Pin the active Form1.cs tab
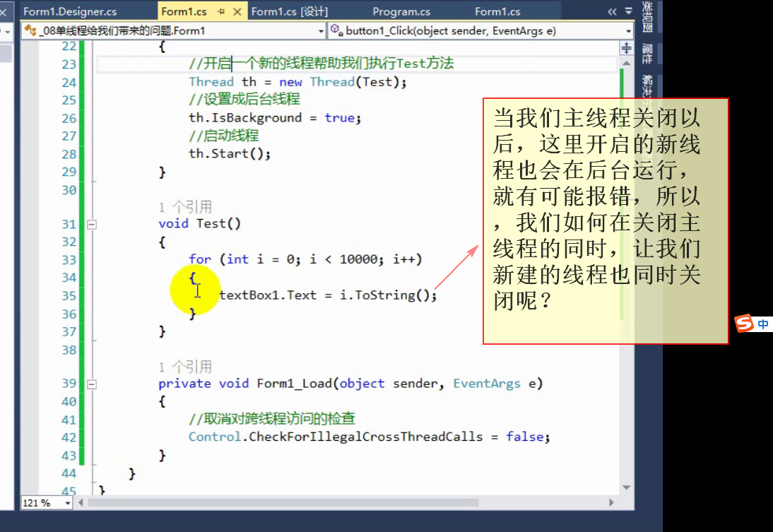The width and height of the screenshot is (773, 532). pos(221,11)
